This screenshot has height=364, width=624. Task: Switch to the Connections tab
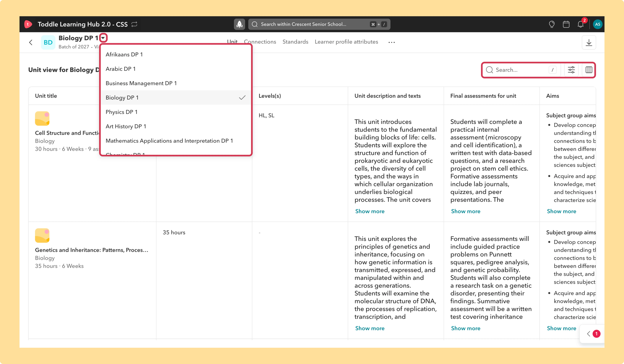coord(260,42)
